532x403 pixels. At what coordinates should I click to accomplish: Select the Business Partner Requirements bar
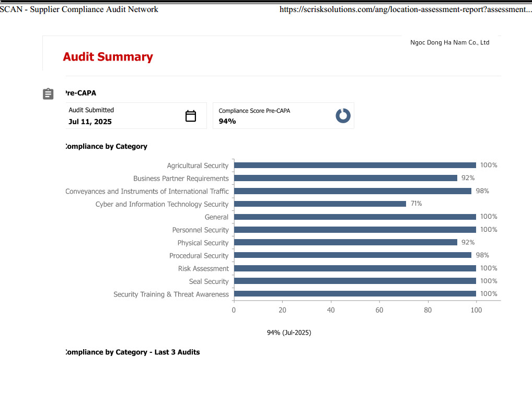pos(345,178)
